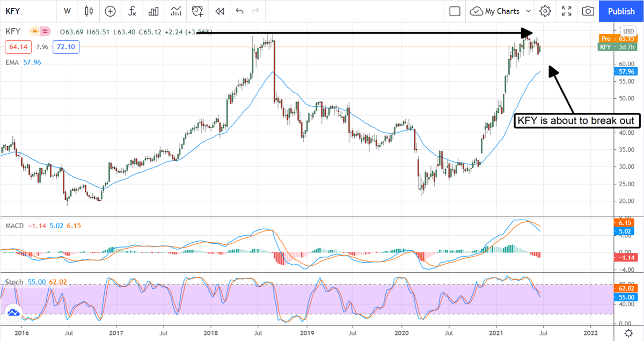Click the market status sun icon
The width and height of the screenshot is (644, 341).
pyautogui.click(x=34, y=32)
